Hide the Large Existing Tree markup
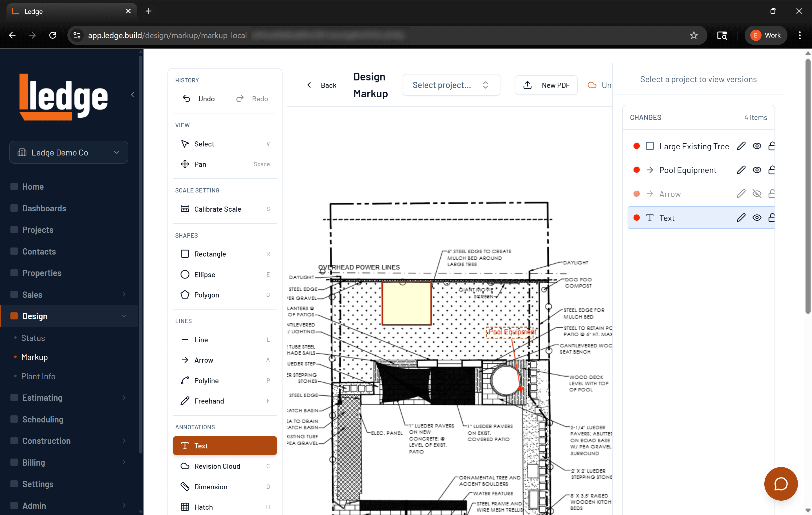812x515 pixels. tap(757, 146)
